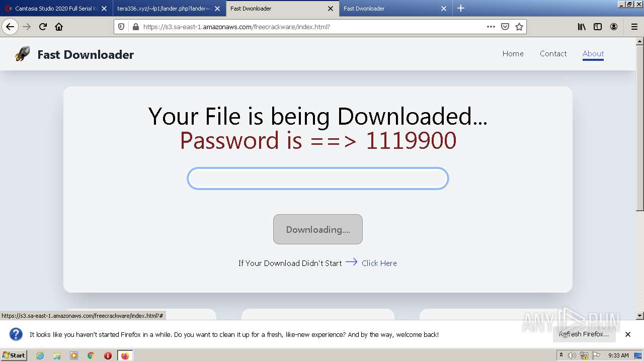Open the network tray icon
The width and height of the screenshot is (644, 362).
click(x=584, y=355)
